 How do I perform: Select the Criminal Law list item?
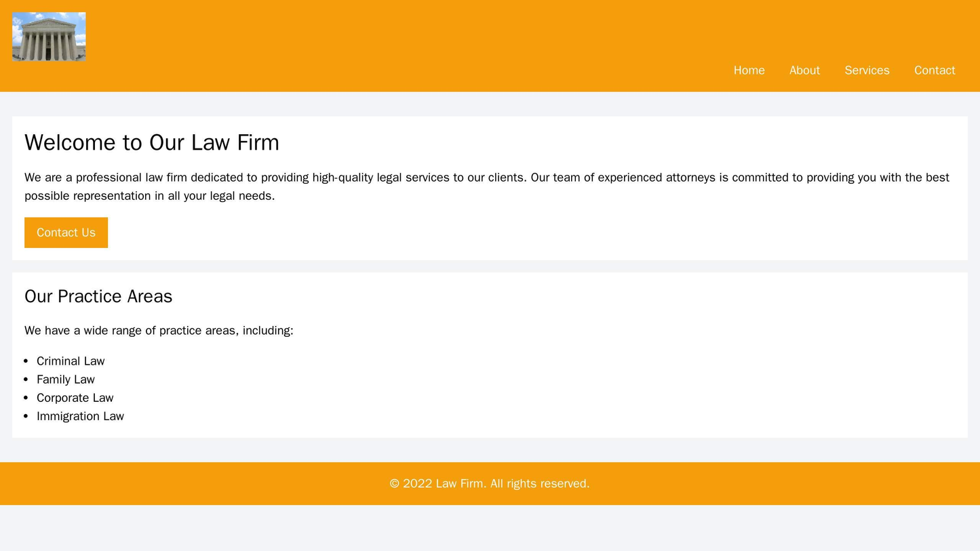click(x=70, y=361)
